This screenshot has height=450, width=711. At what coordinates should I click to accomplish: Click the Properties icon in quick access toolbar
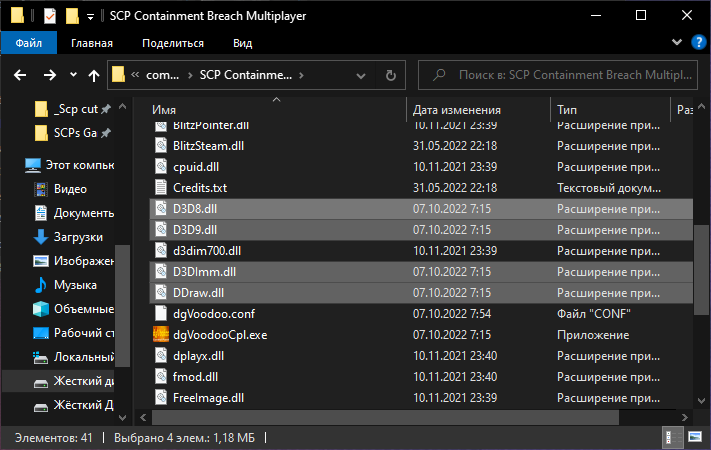(x=51, y=17)
